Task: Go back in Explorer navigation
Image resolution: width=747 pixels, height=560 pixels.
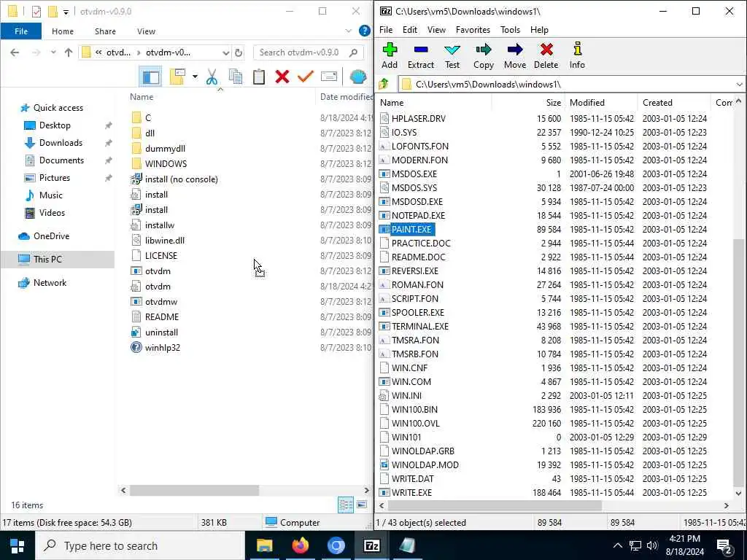Action: tap(15, 52)
